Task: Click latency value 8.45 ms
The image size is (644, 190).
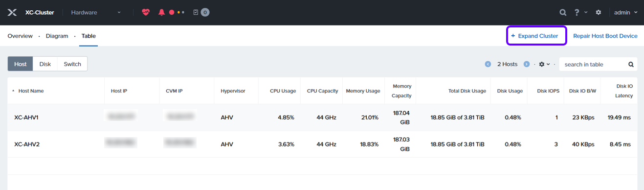Action: [x=621, y=144]
